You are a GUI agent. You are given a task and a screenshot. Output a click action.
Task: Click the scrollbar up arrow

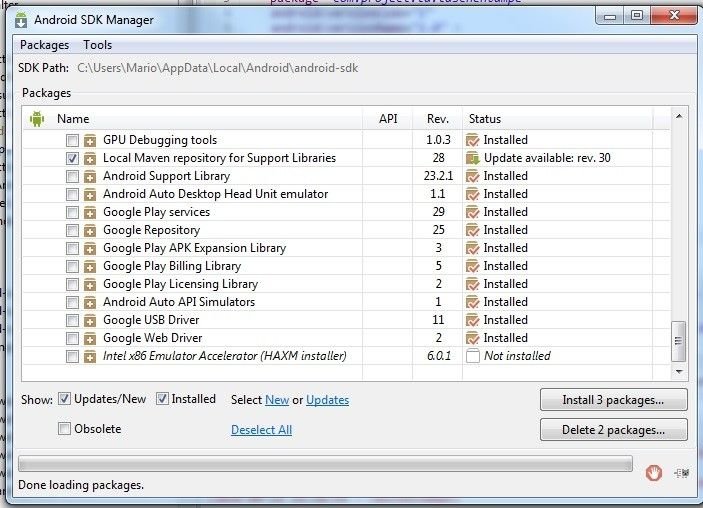679,116
